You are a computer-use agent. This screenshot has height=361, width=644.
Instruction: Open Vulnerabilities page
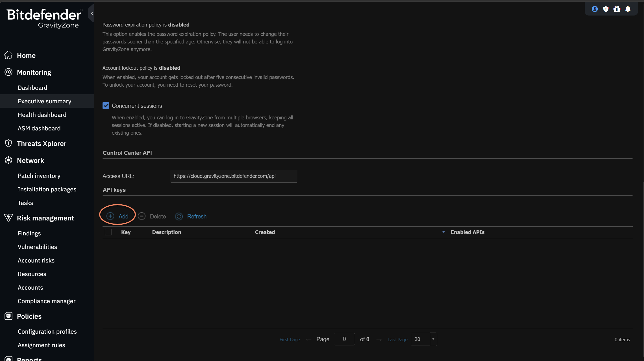[37, 247]
